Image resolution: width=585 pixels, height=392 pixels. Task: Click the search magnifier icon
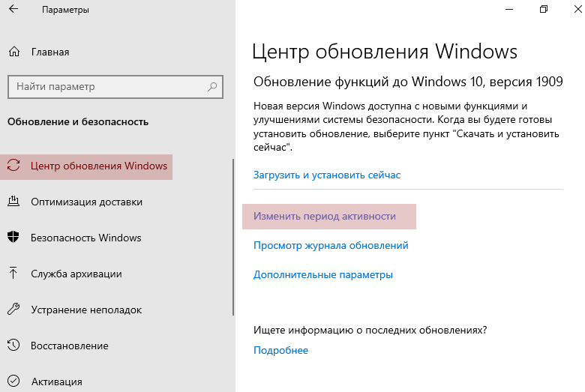tap(212, 87)
